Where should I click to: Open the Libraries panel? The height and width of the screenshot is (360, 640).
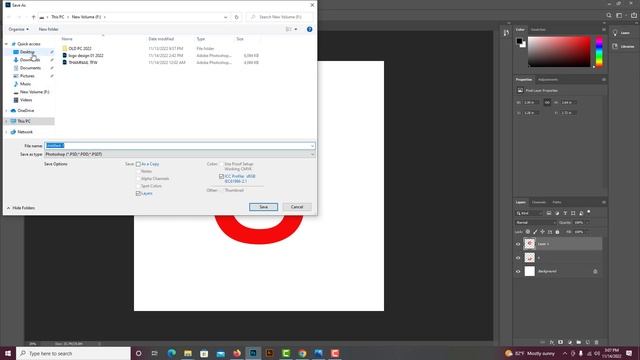coord(623,47)
